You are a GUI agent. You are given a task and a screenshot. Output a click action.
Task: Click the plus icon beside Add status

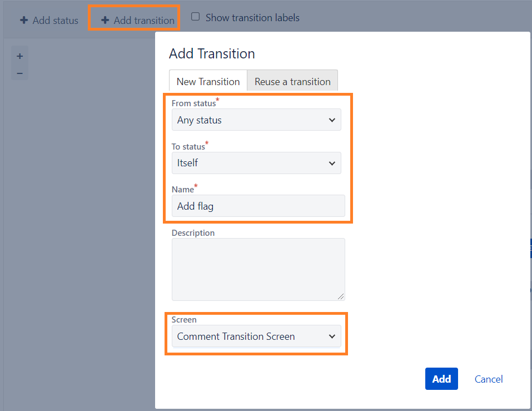(x=24, y=20)
